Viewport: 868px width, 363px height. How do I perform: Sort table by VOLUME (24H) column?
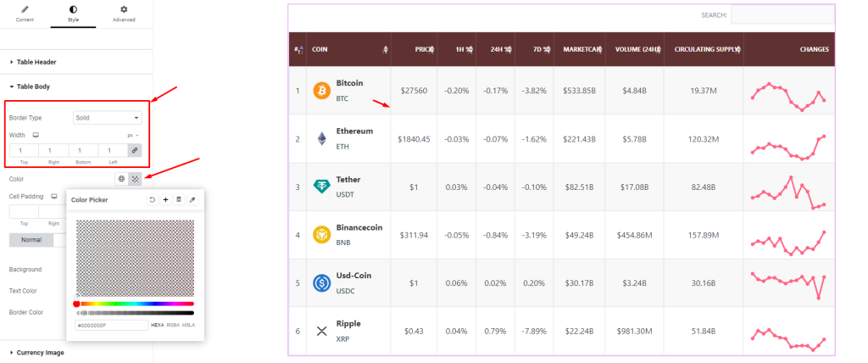[x=635, y=49]
